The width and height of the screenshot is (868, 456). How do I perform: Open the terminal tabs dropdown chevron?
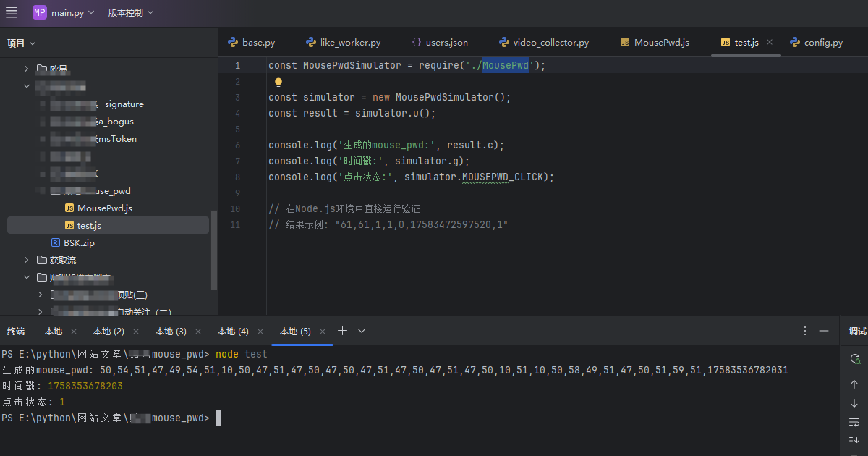point(362,331)
